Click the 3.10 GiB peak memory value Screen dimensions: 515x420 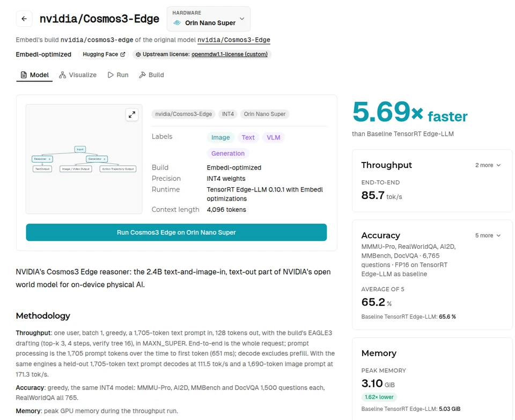click(378, 384)
